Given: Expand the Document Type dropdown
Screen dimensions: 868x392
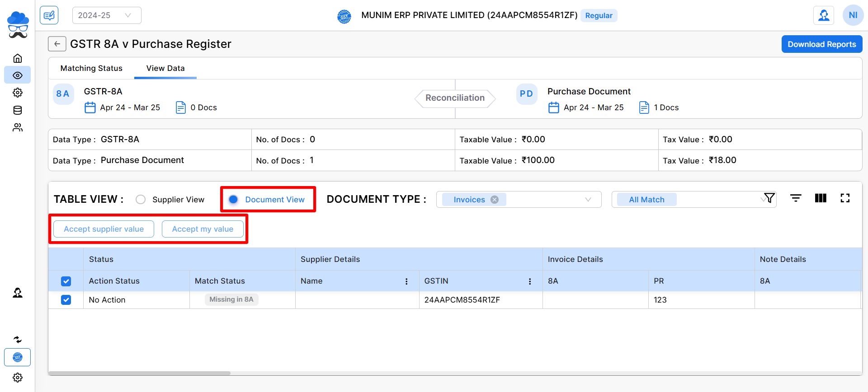Looking at the screenshot, I should click(x=588, y=200).
